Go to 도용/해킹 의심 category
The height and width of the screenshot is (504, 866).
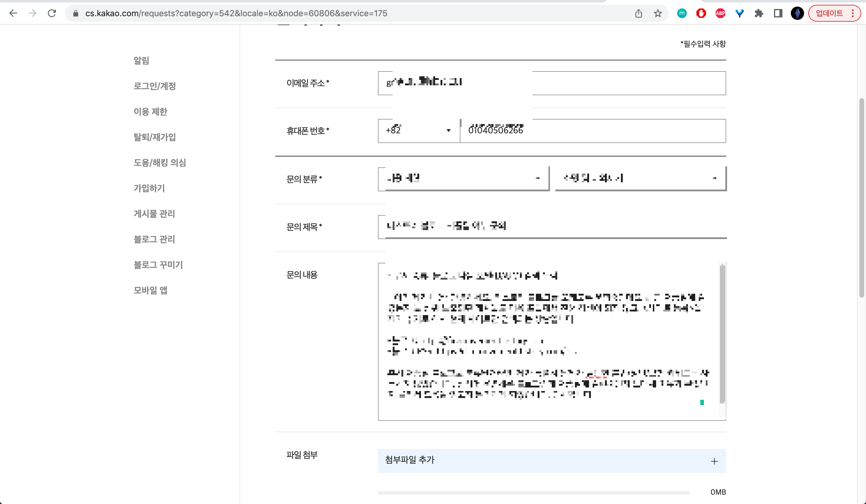[x=160, y=163]
